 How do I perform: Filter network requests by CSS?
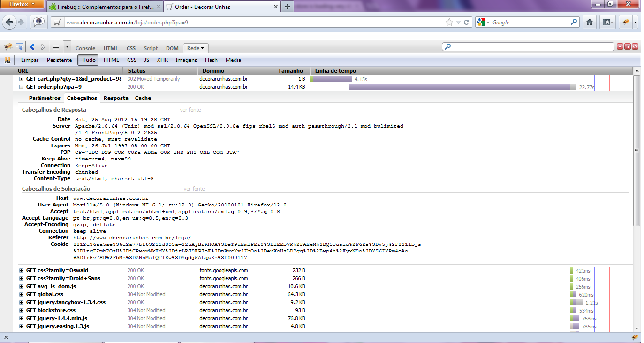coord(132,60)
